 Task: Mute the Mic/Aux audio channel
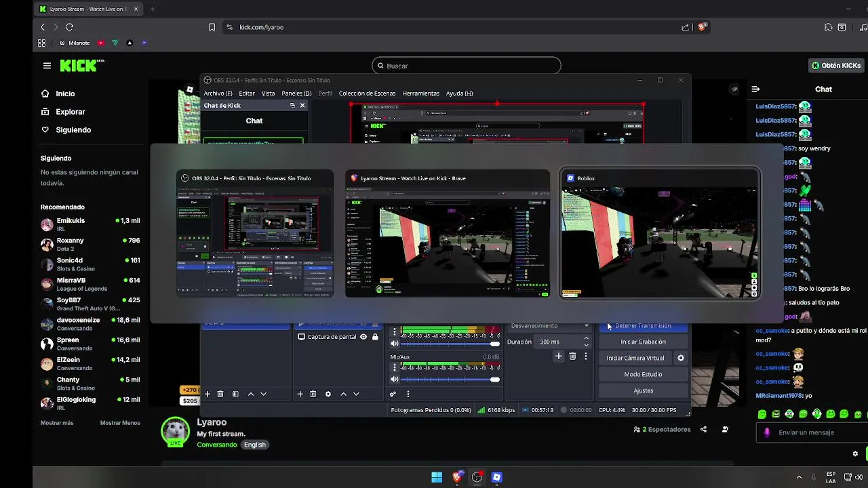[x=395, y=379]
